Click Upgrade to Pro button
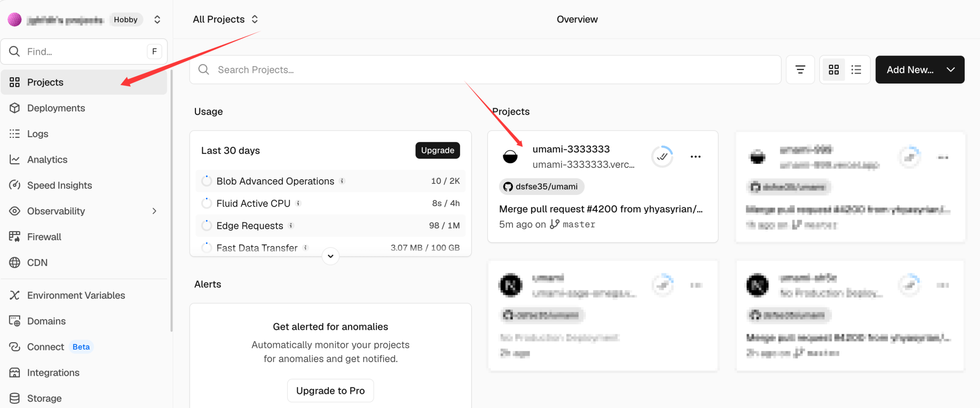The height and width of the screenshot is (408, 980). coord(330,391)
